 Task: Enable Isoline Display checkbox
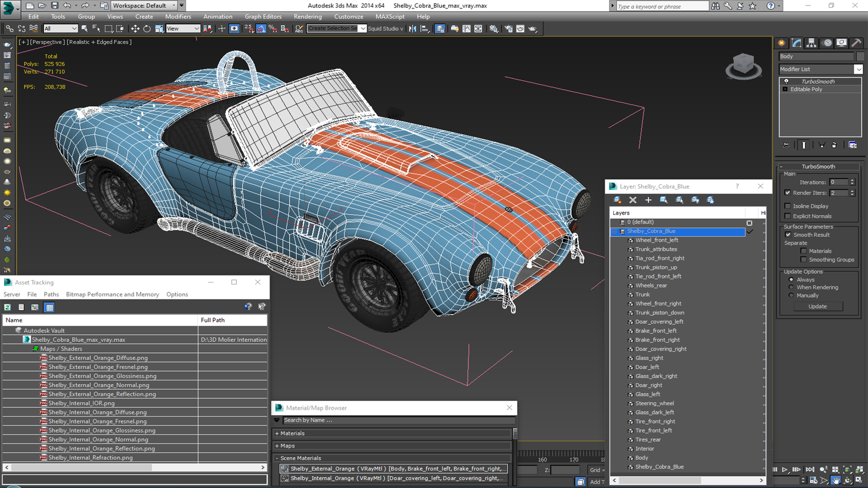point(788,206)
